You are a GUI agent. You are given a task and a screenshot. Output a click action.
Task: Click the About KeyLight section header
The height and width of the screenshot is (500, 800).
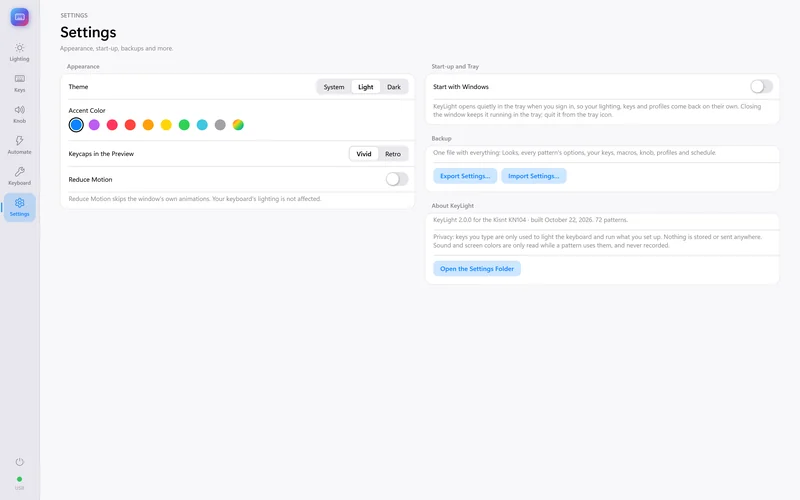tap(453, 206)
